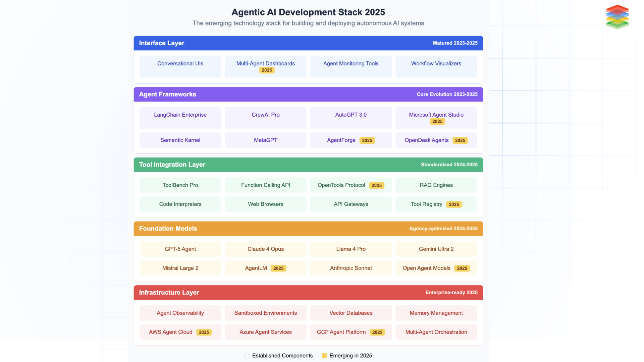The height and width of the screenshot is (362, 644).
Task: Click the Code Interpreters card
Action: click(180, 204)
